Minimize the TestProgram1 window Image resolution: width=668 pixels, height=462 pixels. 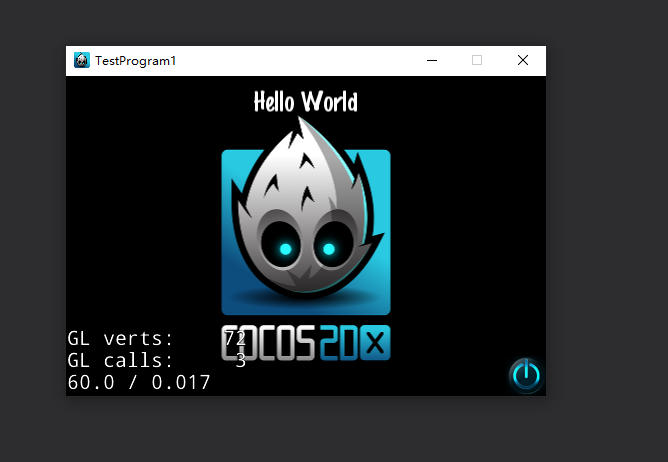[432, 61]
